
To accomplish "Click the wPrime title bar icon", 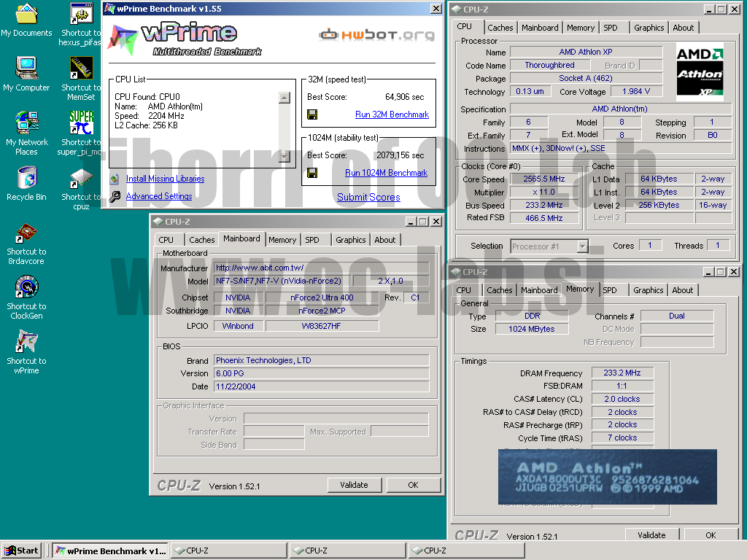I will point(110,9).
